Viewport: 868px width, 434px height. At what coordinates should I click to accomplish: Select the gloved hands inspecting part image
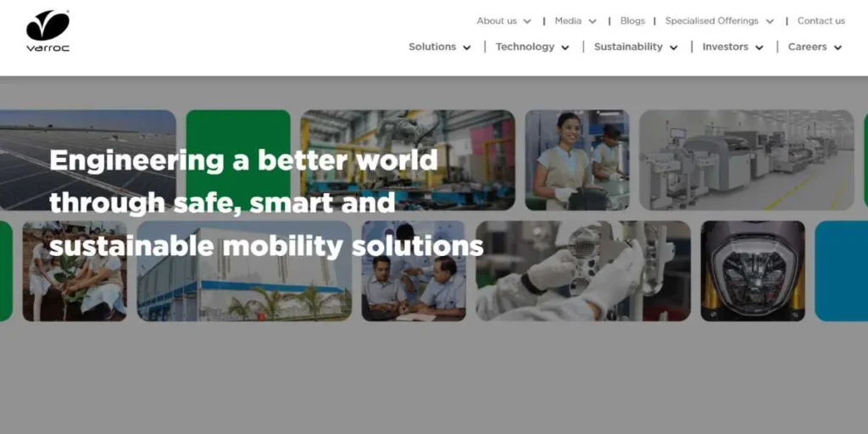pyautogui.click(x=583, y=270)
